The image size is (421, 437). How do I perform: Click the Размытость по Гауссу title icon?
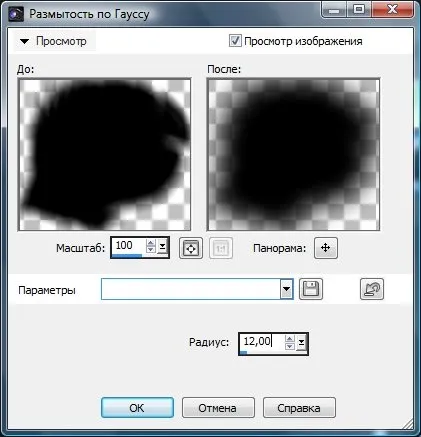click(x=16, y=14)
